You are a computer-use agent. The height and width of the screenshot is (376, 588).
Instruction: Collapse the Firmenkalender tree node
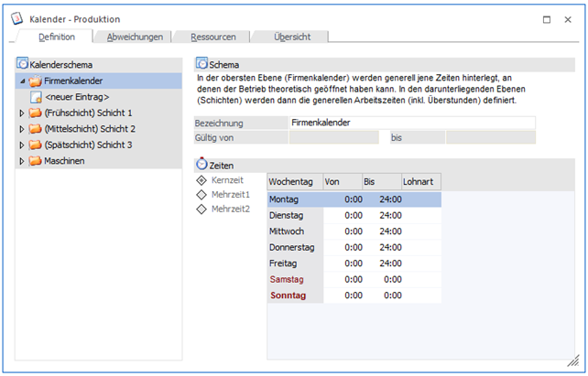point(22,81)
